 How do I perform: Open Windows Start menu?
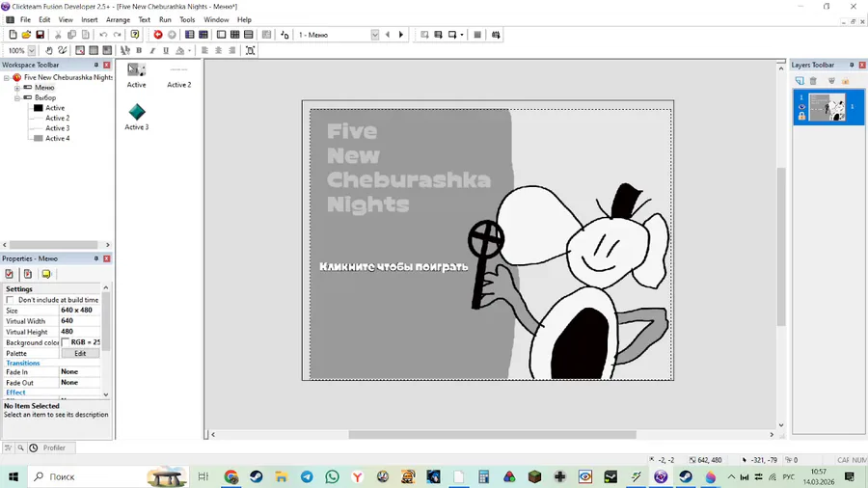pyautogui.click(x=14, y=476)
